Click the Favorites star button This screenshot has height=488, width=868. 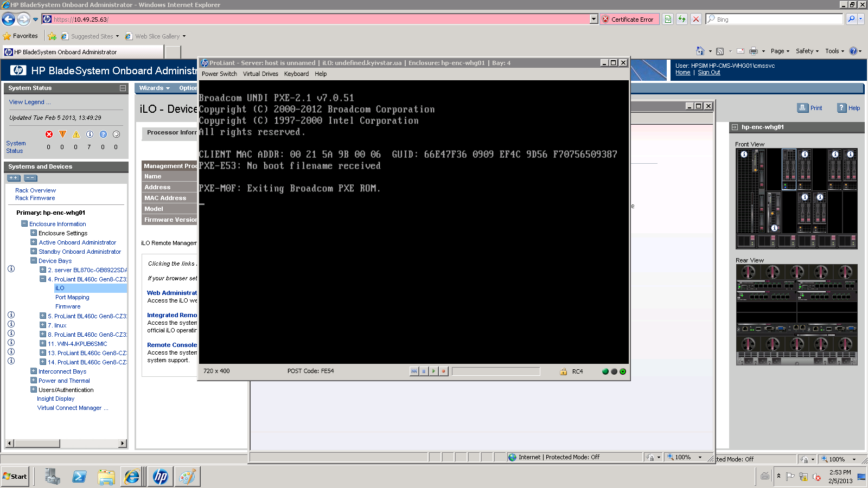pyautogui.click(x=21, y=36)
